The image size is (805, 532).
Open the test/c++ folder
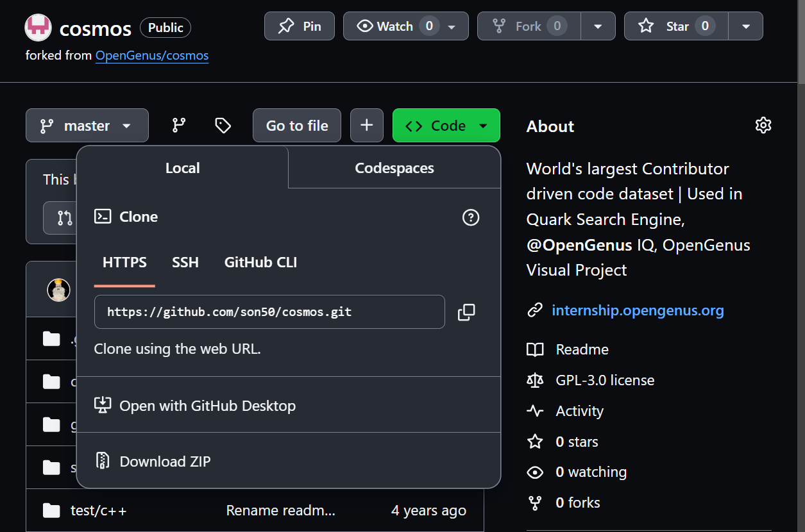click(98, 511)
